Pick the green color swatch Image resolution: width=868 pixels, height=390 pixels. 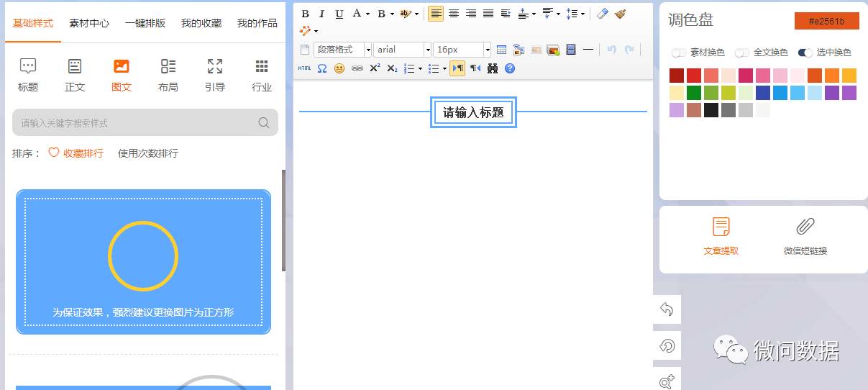pyautogui.click(x=694, y=93)
